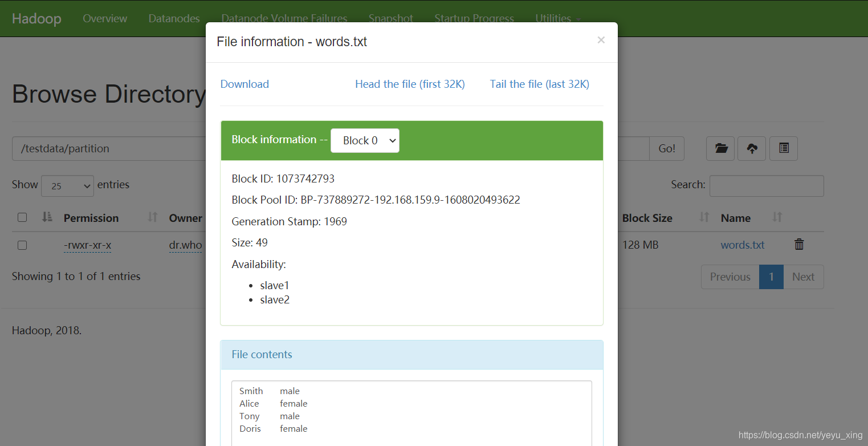Sort by Permission column
868x446 pixels.
pos(91,218)
